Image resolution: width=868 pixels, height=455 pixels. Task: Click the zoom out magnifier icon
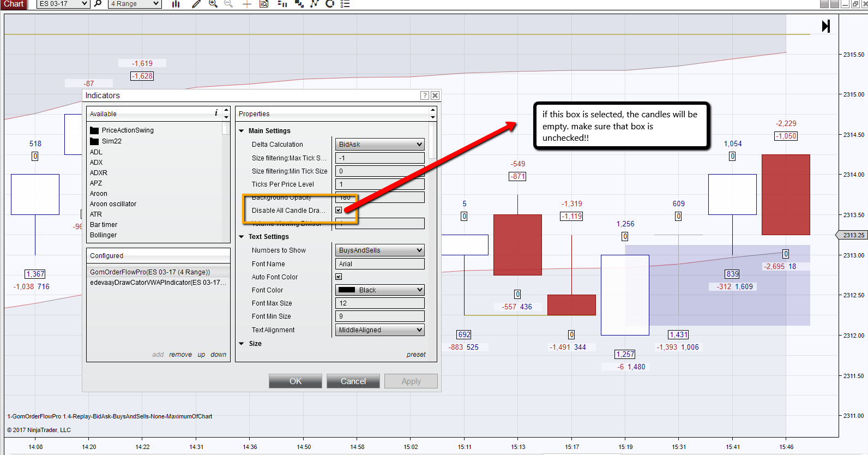coord(228,4)
